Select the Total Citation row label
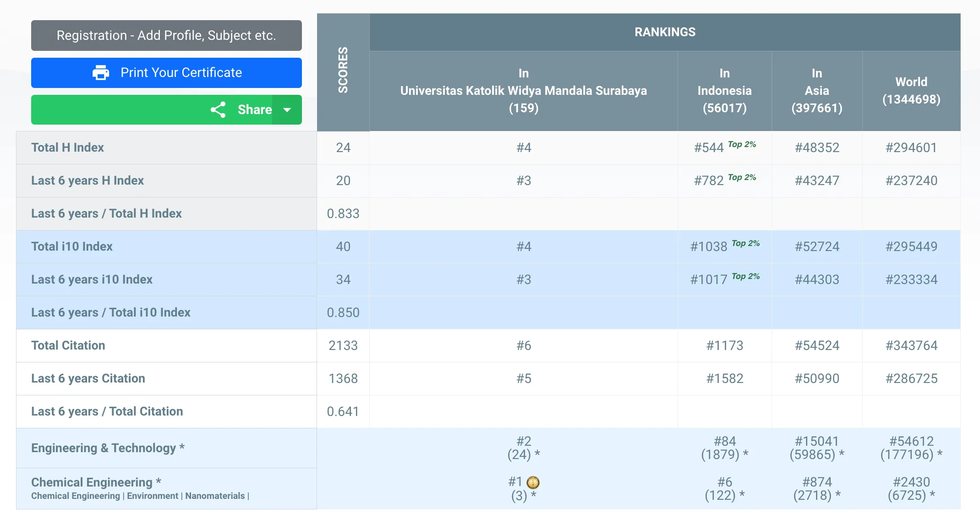The width and height of the screenshot is (980, 525). tap(68, 345)
